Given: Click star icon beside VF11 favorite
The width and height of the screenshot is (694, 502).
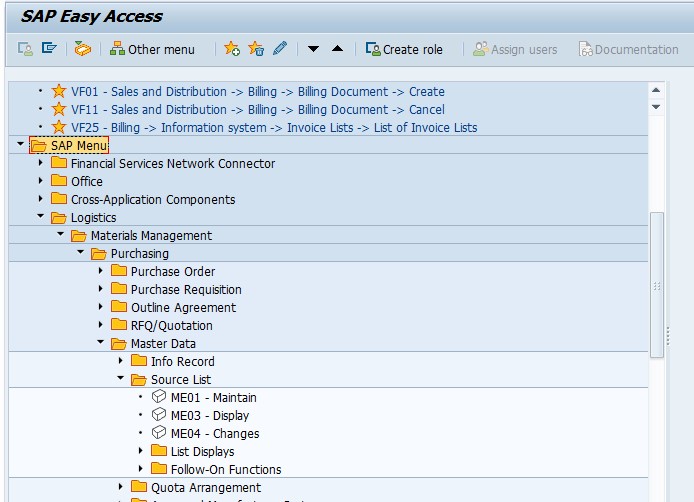Looking at the screenshot, I should (x=59, y=109).
